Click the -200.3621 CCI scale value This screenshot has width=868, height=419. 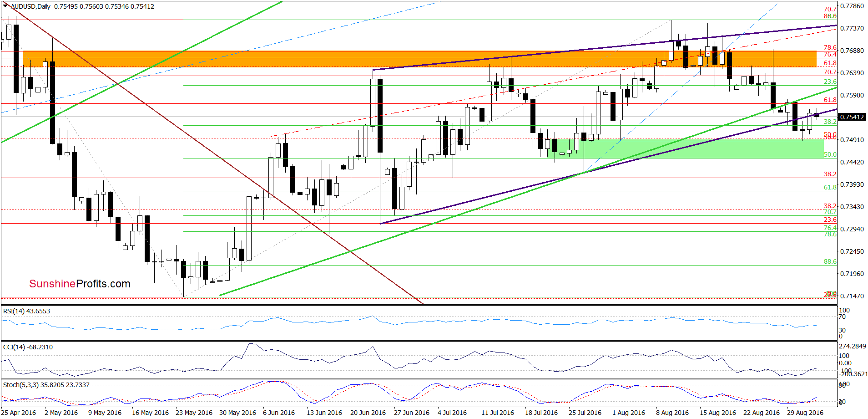click(x=853, y=374)
